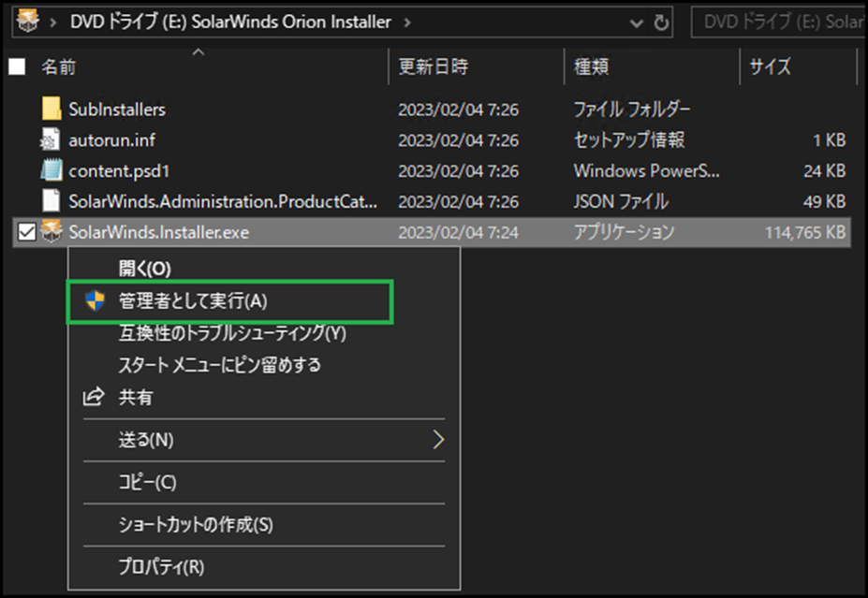Click the 49 KB size value
The width and height of the screenshot is (868, 598).
point(824,201)
